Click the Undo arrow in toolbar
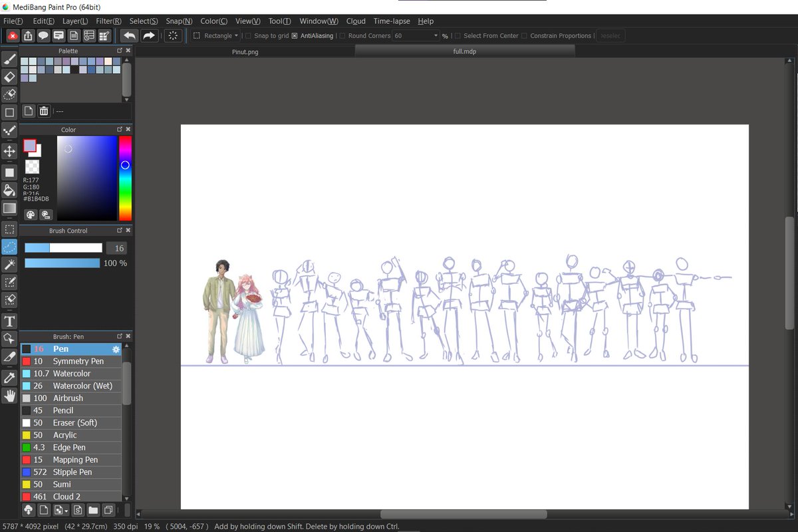This screenshot has width=798, height=532. click(130, 36)
